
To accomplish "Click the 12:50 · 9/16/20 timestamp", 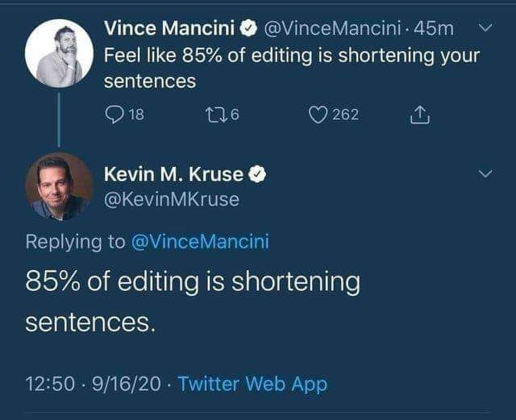I will pos(93,384).
